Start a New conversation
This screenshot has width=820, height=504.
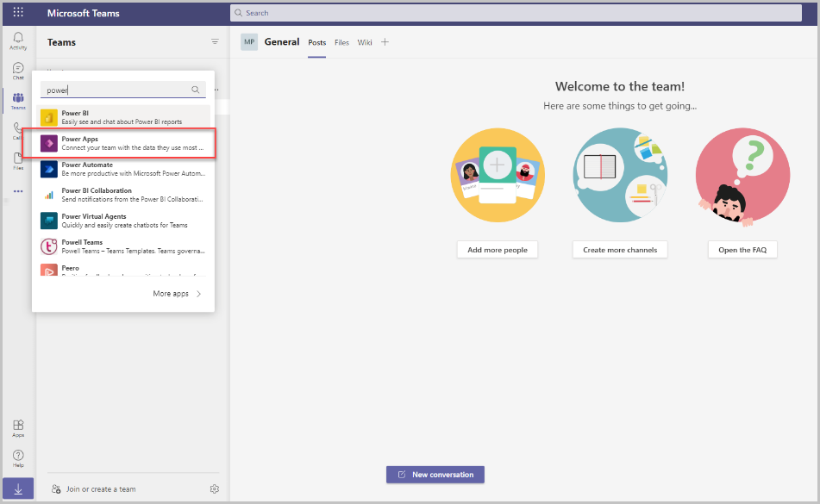pyautogui.click(x=435, y=474)
